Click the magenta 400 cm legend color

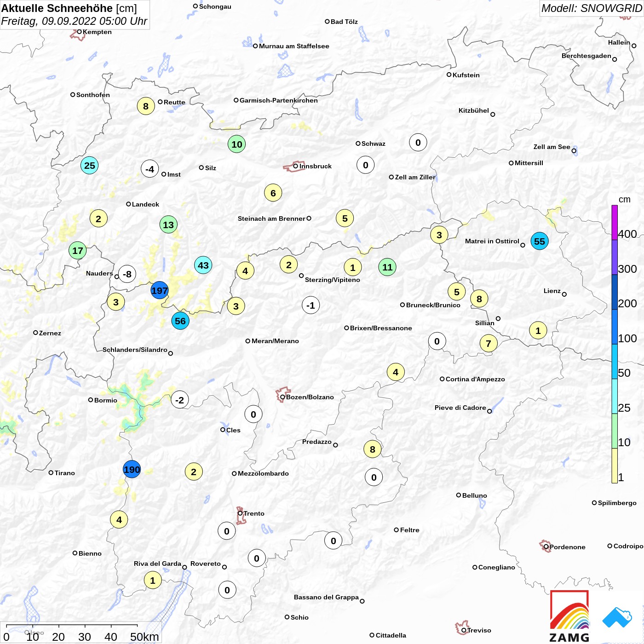click(615, 223)
